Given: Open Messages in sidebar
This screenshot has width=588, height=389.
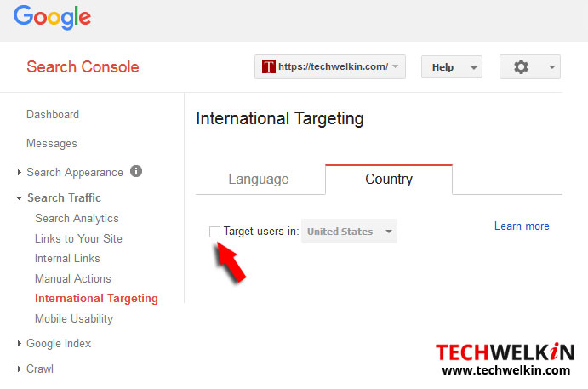Looking at the screenshot, I should (52, 143).
